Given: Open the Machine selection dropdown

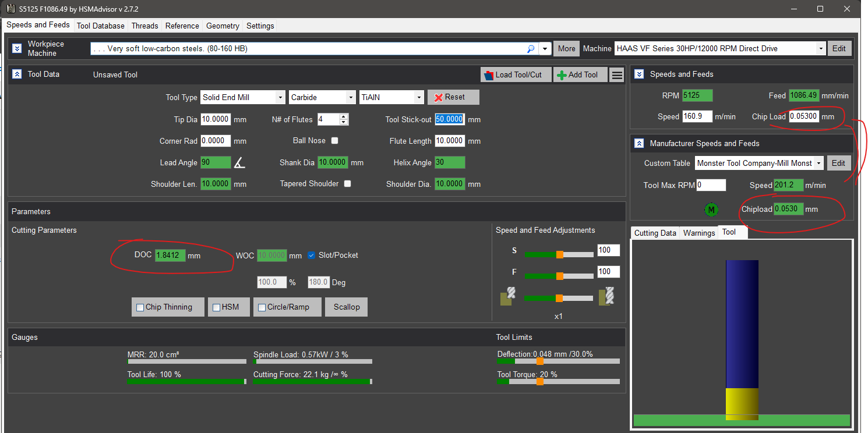Looking at the screenshot, I should (x=820, y=49).
